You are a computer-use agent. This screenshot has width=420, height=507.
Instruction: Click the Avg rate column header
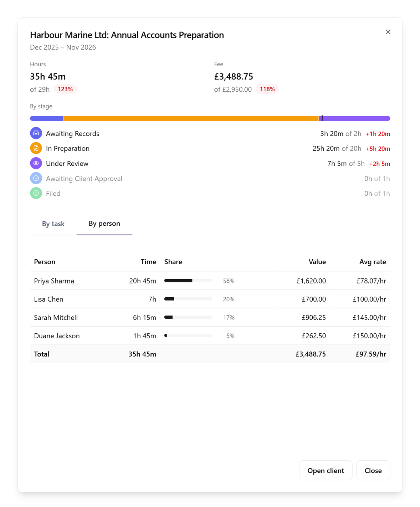pos(373,262)
